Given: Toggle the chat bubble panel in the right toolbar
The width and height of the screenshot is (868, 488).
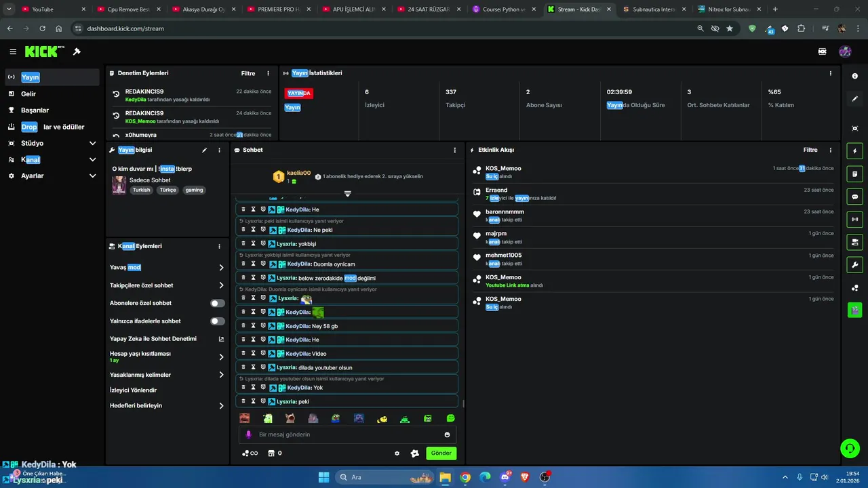Looking at the screenshot, I should [854, 197].
